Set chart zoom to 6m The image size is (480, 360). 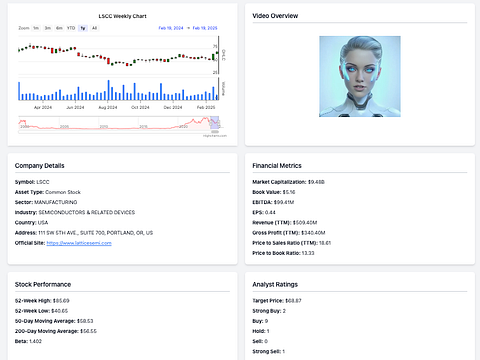pos(59,28)
